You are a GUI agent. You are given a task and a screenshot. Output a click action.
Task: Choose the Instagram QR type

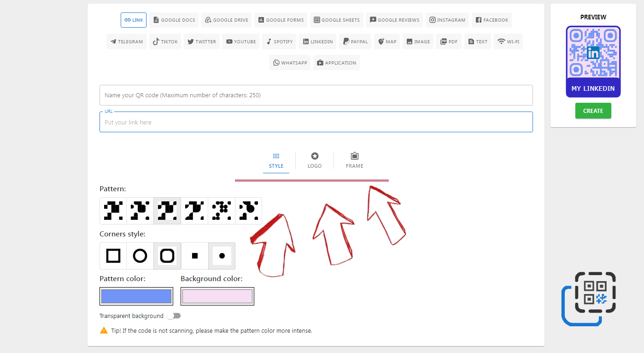[x=447, y=20]
